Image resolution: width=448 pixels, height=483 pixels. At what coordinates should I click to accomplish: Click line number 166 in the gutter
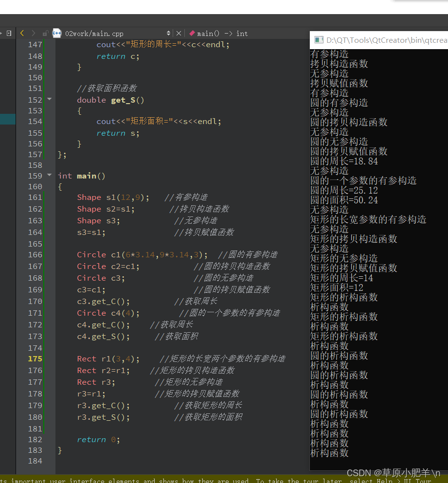35,255
